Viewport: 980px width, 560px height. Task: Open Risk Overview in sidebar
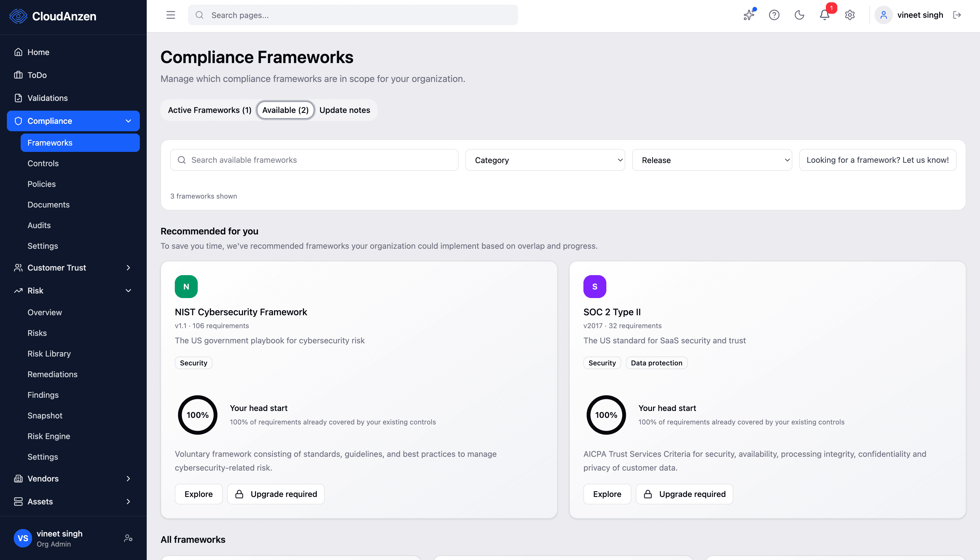pos(45,312)
